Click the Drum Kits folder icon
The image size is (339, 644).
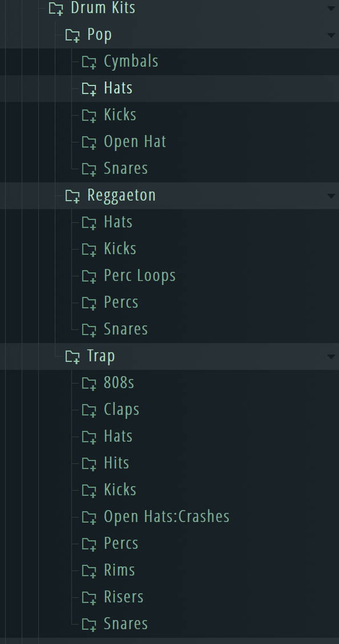(56, 9)
